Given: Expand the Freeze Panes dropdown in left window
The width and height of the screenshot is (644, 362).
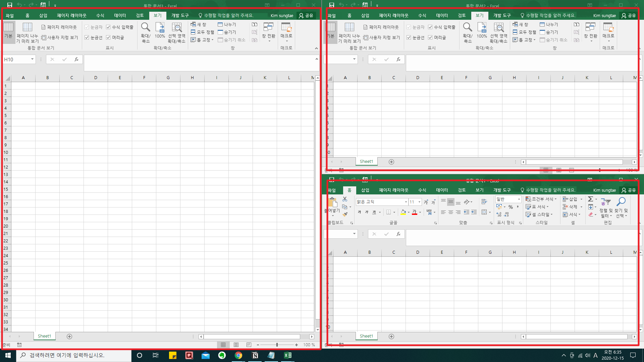Looking at the screenshot, I should pyautogui.click(x=202, y=40).
